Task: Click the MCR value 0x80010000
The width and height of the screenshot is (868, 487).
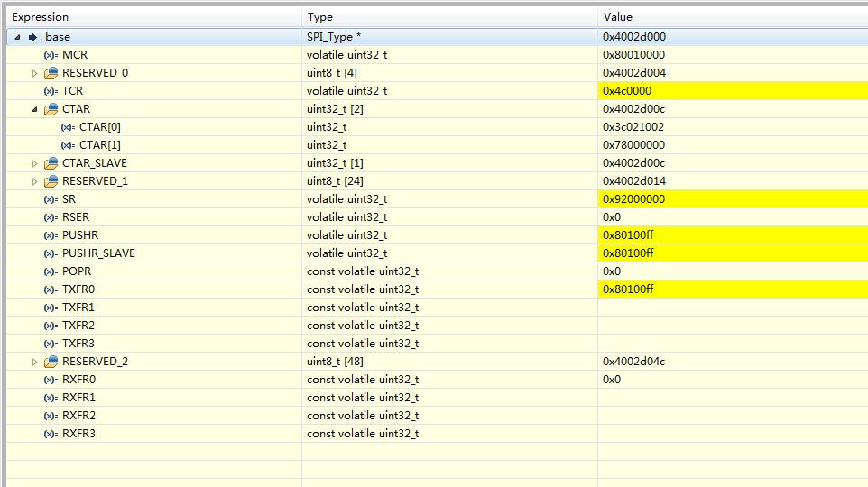Action: pos(633,55)
